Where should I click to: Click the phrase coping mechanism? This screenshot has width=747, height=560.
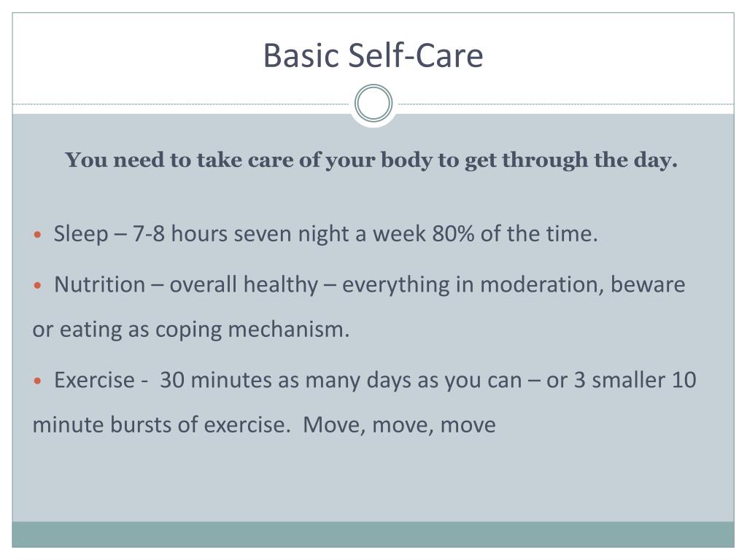point(252,330)
